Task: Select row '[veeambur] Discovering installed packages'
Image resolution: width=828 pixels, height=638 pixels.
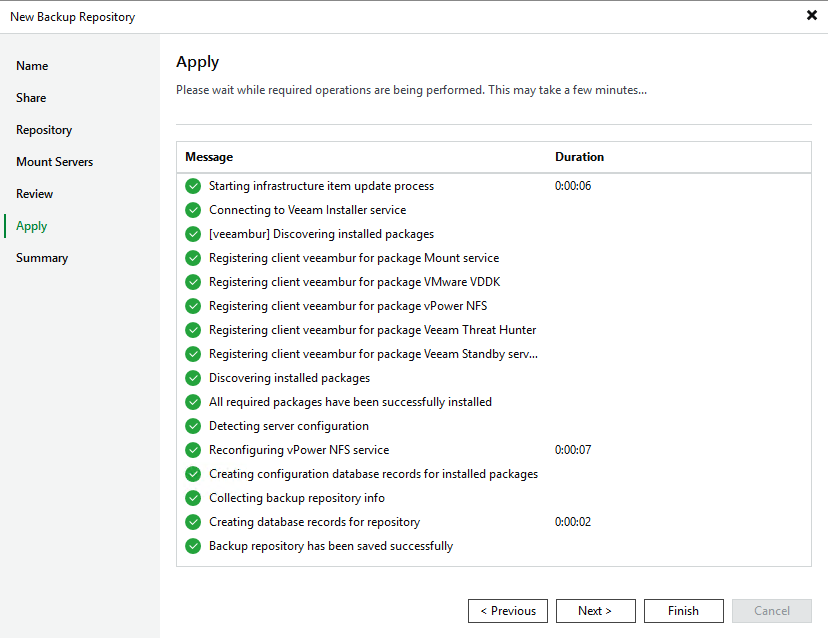Action: point(494,234)
